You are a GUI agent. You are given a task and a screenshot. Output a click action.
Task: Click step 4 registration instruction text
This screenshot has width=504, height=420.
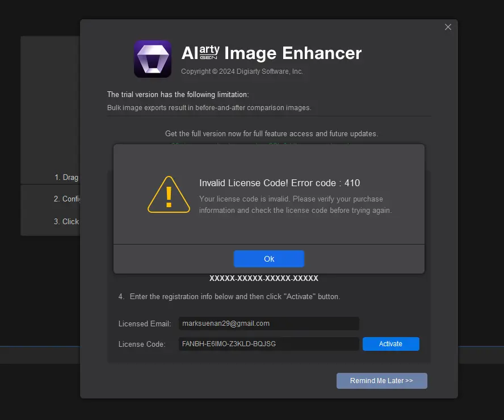(x=229, y=296)
